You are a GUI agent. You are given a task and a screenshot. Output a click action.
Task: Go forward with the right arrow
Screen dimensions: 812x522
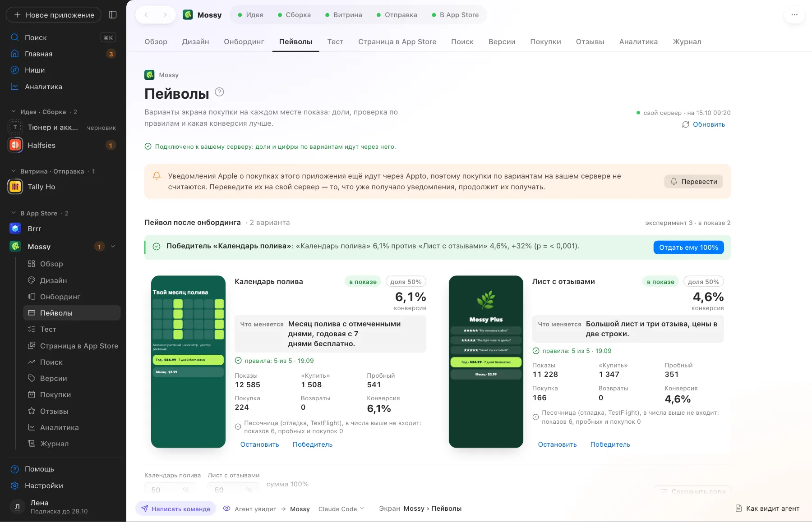(165, 15)
